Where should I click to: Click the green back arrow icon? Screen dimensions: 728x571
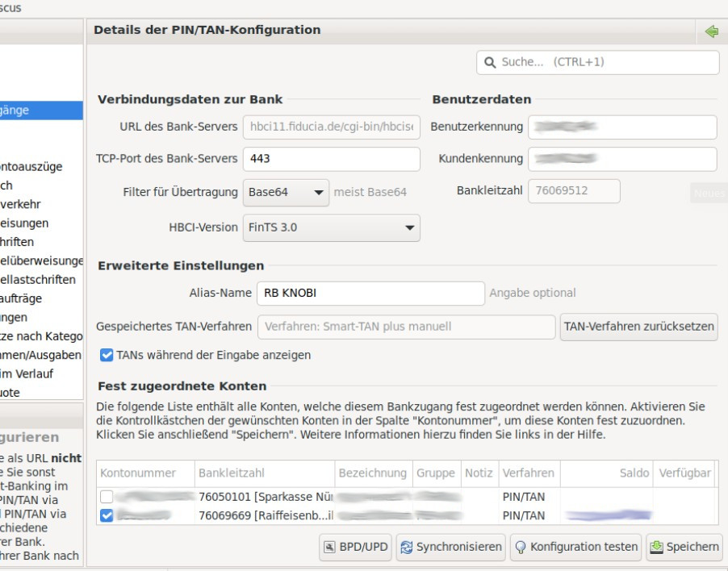click(711, 31)
